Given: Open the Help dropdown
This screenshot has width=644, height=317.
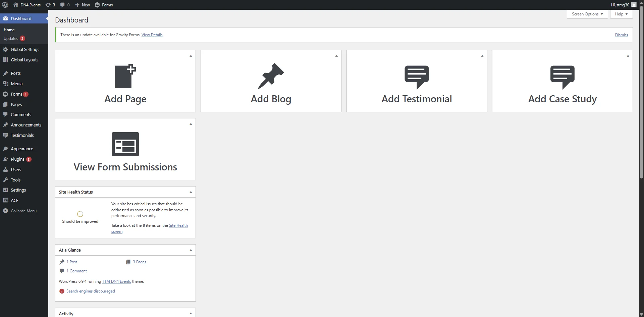Looking at the screenshot, I should [621, 14].
